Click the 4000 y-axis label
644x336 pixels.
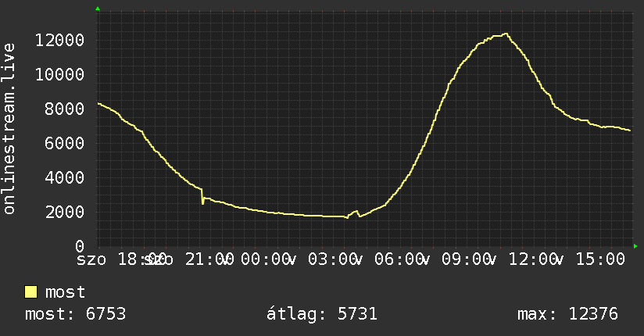(x=65, y=177)
